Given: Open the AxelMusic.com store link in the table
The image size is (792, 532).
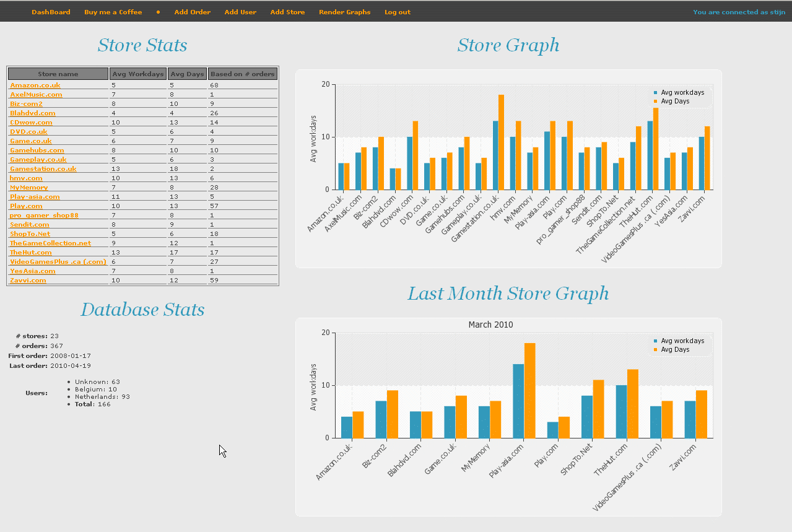Looking at the screenshot, I should (x=36, y=94).
